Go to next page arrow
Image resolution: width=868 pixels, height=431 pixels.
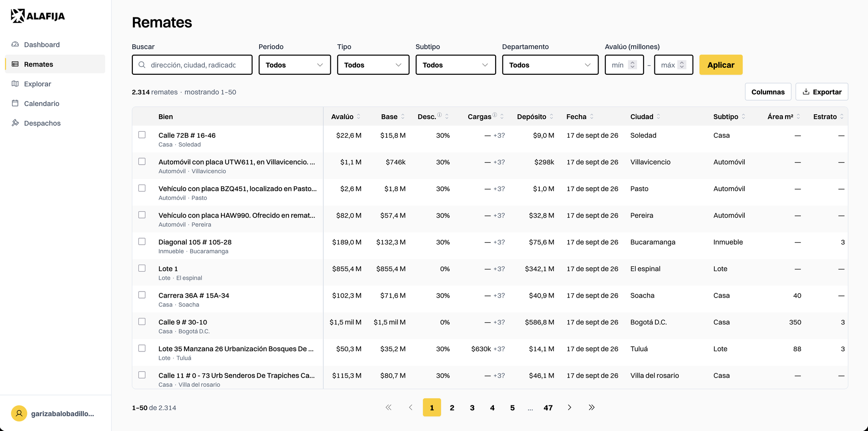569,408
